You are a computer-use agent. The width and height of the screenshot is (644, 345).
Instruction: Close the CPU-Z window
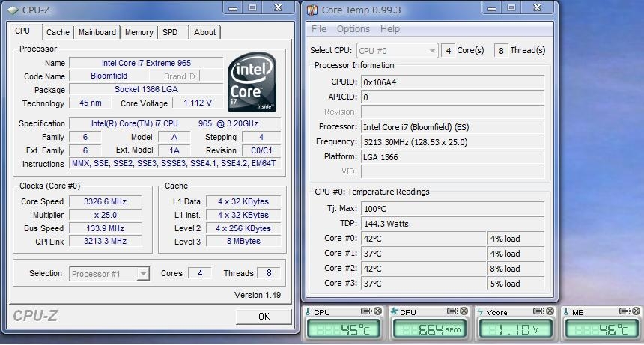click(278, 7)
